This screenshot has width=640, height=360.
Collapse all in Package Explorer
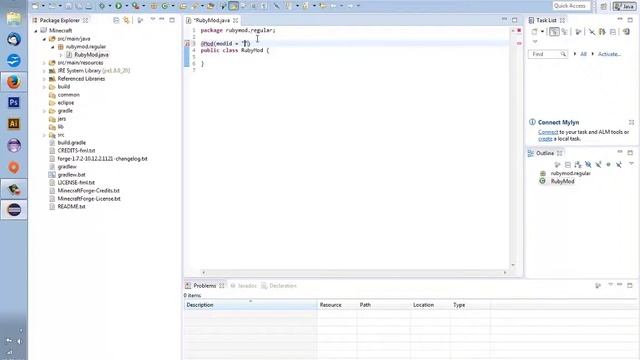point(116,20)
